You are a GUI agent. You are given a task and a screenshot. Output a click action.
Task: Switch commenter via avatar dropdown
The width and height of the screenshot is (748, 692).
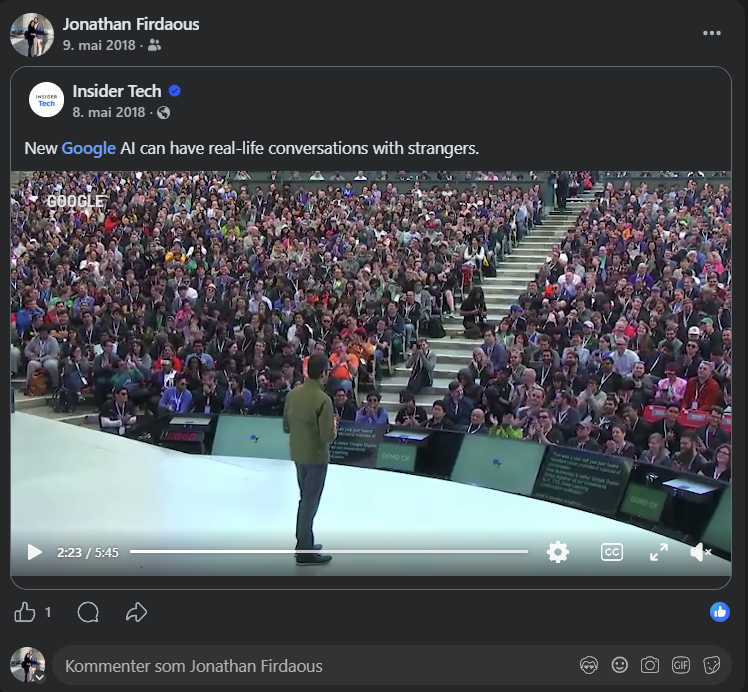(x=28, y=665)
